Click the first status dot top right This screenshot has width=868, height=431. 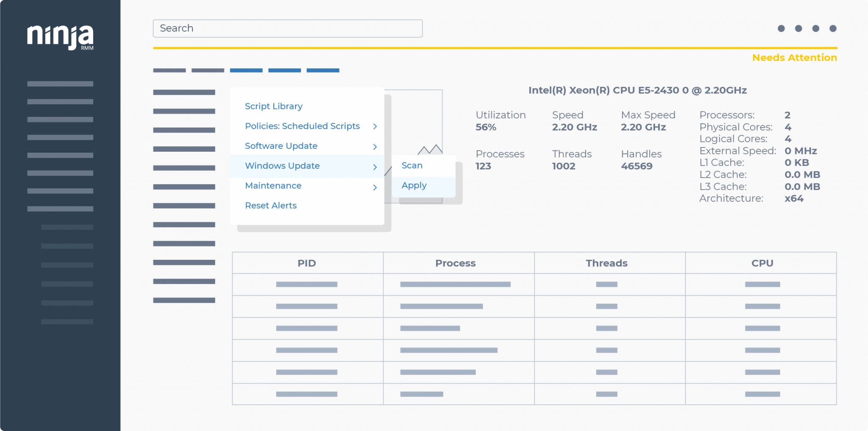(781, 29)
